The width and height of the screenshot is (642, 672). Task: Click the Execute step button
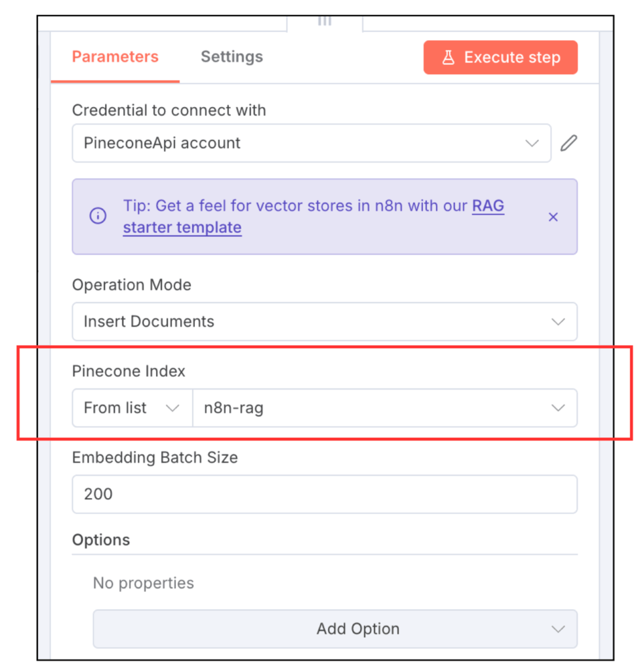click(500, 58)
